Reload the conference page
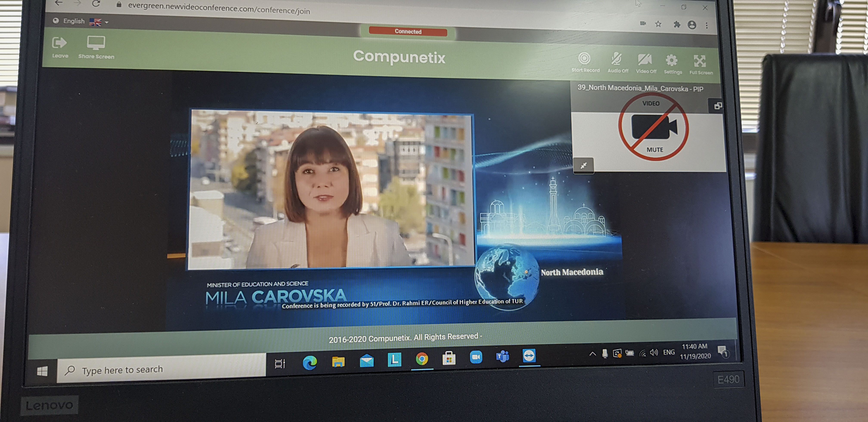 point(96,4)
